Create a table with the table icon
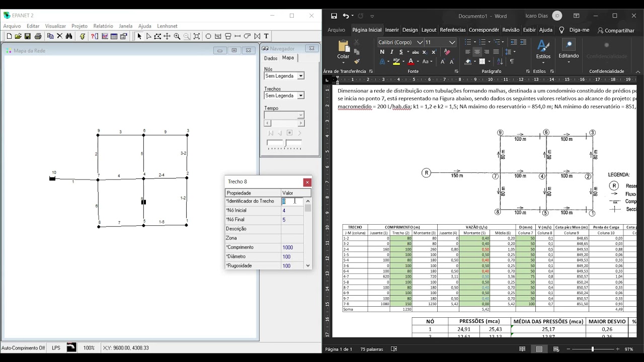Viewport: 644px width, 362px height. point(114,36)
